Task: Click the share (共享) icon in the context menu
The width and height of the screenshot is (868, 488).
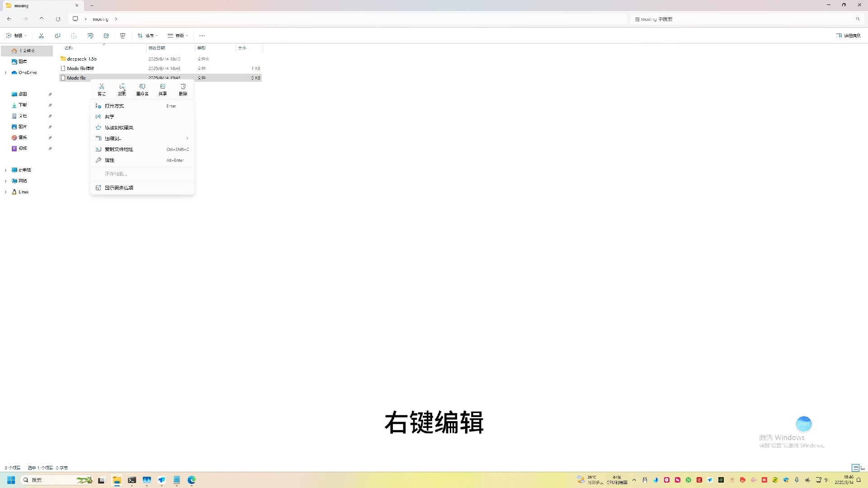Action: click(162, 89)
